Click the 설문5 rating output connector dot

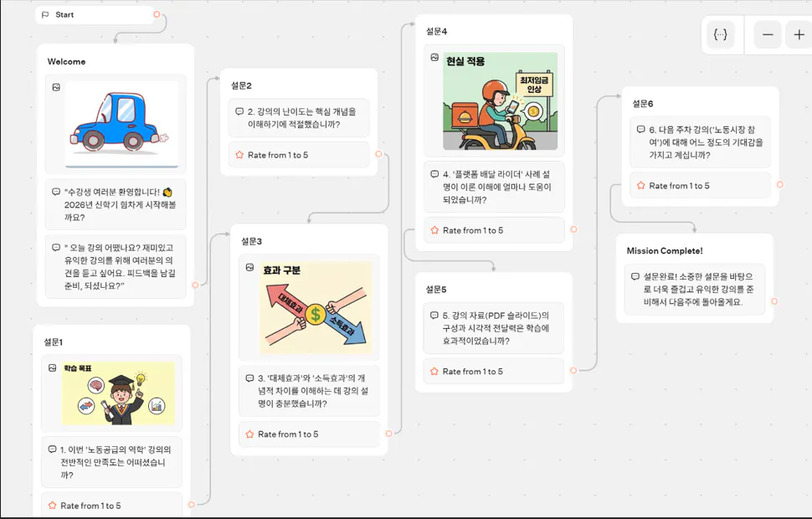click(x=573, y=370)
